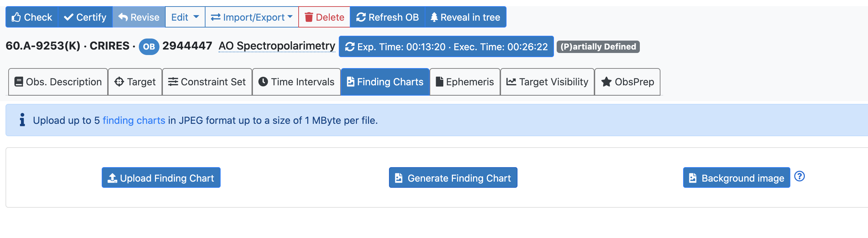Viewport: 868px width, 238px height.
Task: Click the Certify checkmark button
Action: pyautogui.click(x=85, y=17)
